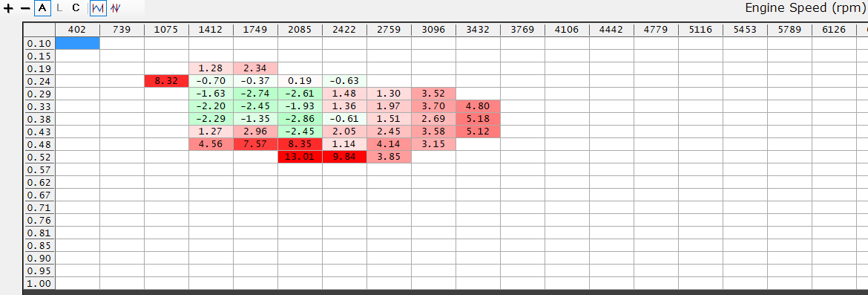Image resolution: width=868 pixels, height=295 pixels.
Task: Click the cell showing 3.70
Action: point(433,106)
